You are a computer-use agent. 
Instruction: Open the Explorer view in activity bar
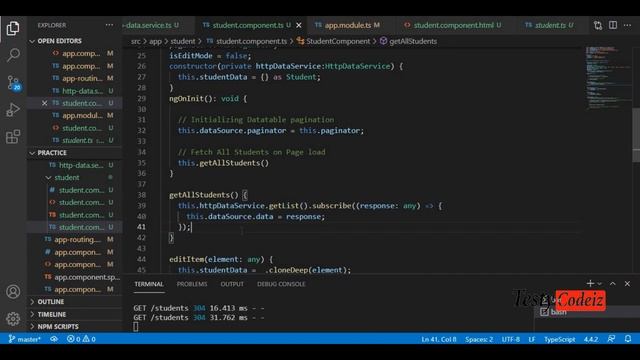pyautogui.click(x=13, y=28)
